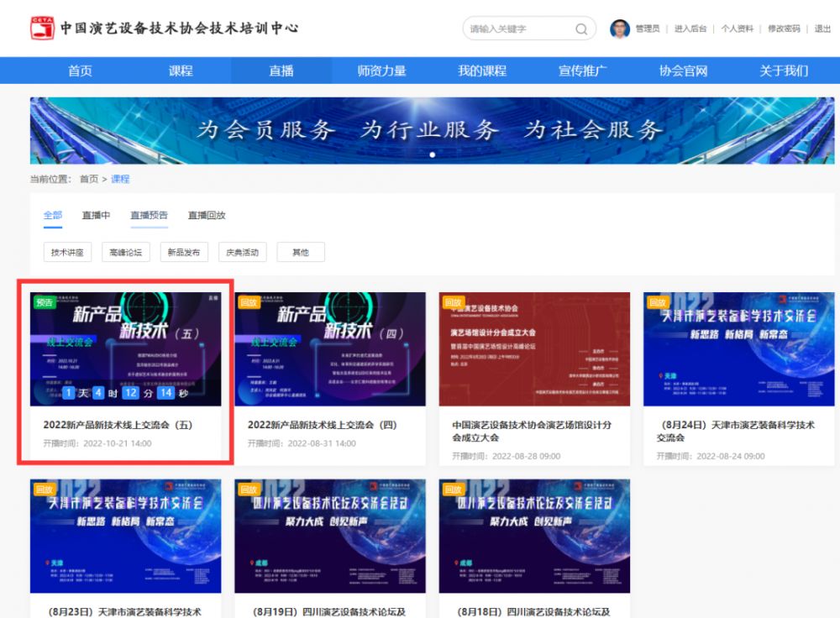Screen dimensions: 840x618
Task: Switch to the 直播回放 tab
Action: 207,215
